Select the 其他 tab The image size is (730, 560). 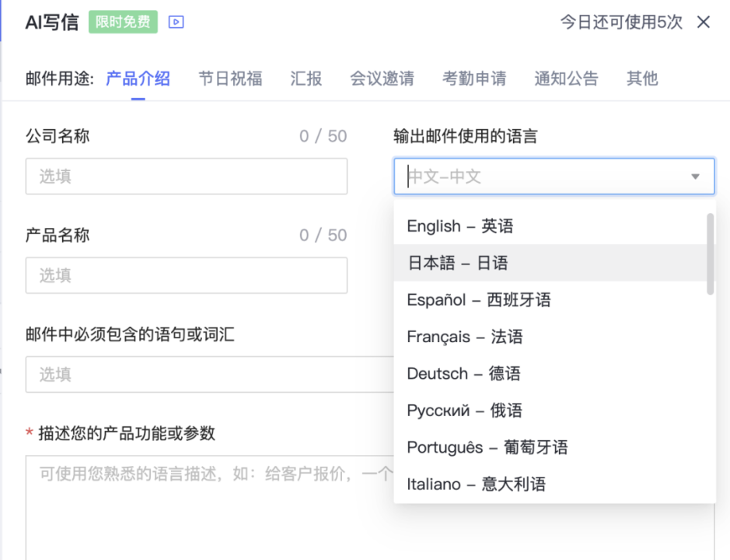[x=642, y=79]
